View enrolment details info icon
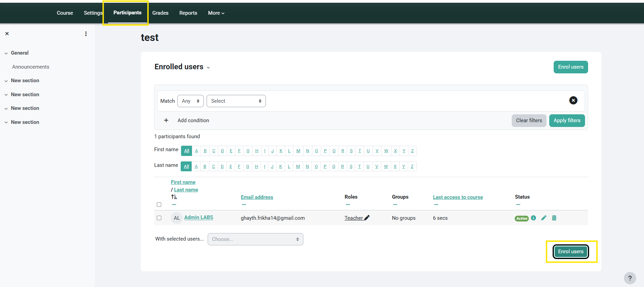 (534, 218)
